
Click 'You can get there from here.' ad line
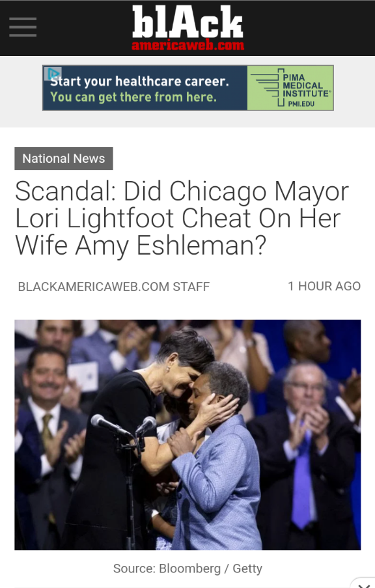tap(133, 97)
